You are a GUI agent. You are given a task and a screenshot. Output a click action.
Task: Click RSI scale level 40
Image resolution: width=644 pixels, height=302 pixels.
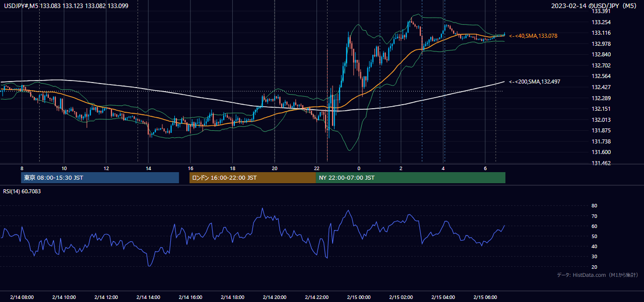point(594,246)
